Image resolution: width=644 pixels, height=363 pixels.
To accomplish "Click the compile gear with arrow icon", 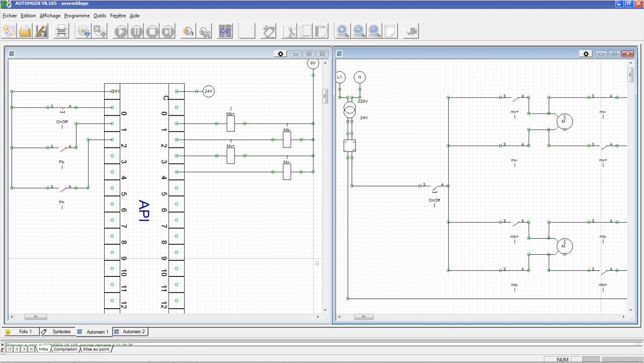I will [x=83, y=31].
